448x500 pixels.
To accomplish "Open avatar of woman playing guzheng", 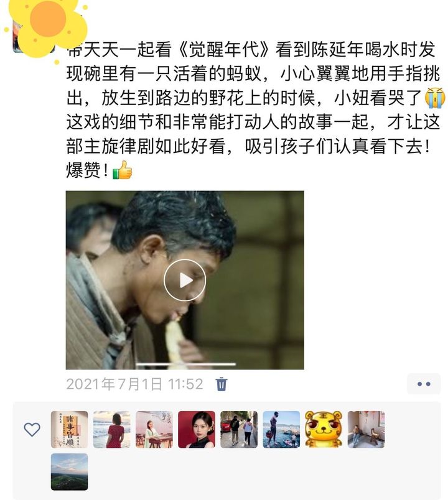I will click(x=154, y=430).
